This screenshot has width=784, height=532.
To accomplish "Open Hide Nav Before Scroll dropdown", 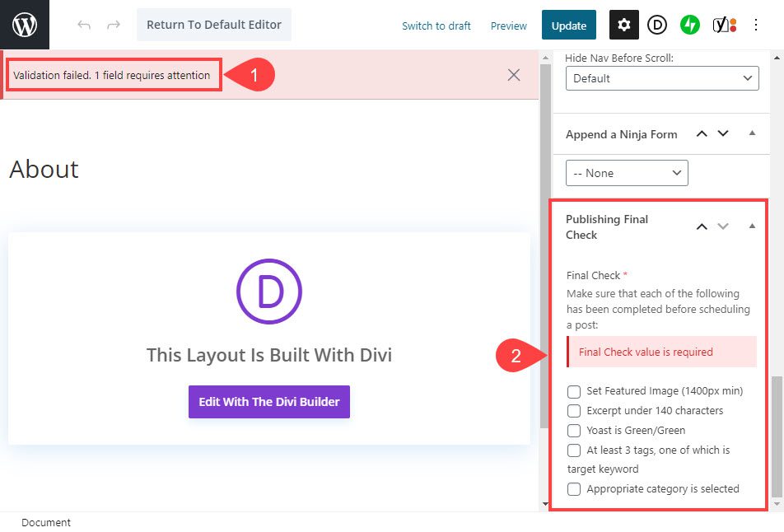I will (661, 78).
